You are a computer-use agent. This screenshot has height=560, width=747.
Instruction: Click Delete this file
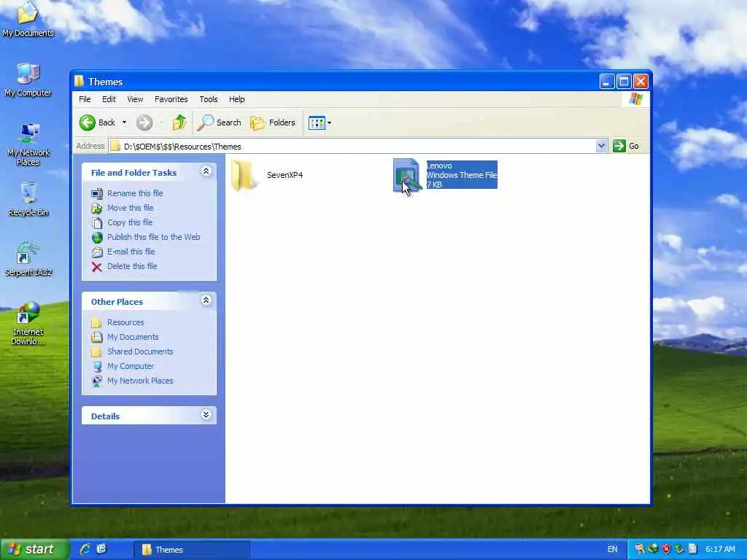click(132, 266)
